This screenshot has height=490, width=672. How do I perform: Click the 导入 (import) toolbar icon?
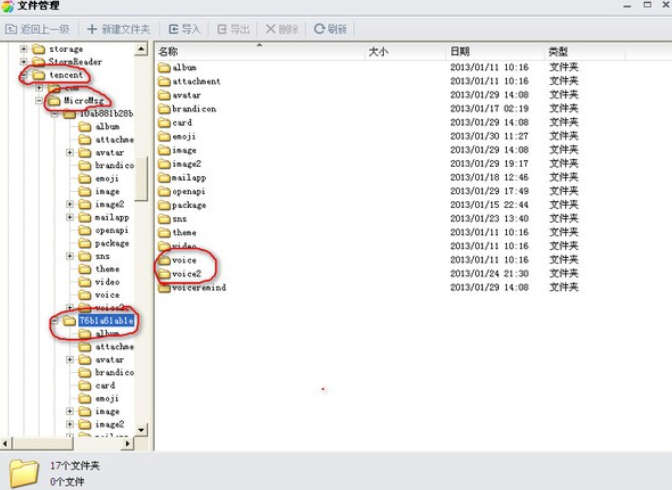pos(174,29)
